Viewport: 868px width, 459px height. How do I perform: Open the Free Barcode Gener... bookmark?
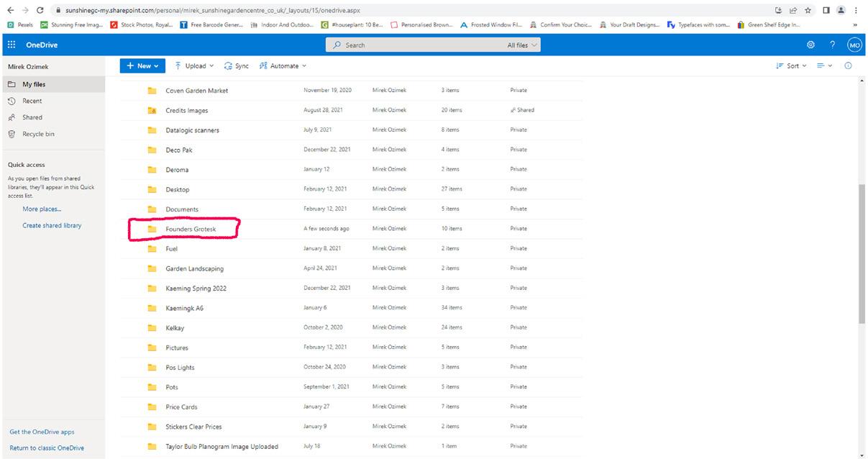[x=211, y=24]
